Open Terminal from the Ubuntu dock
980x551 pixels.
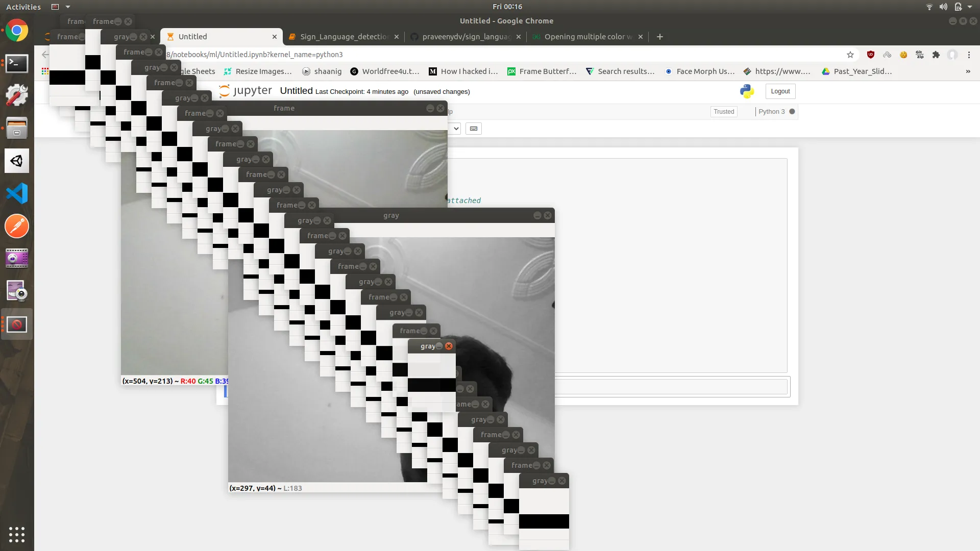[17, 63]
